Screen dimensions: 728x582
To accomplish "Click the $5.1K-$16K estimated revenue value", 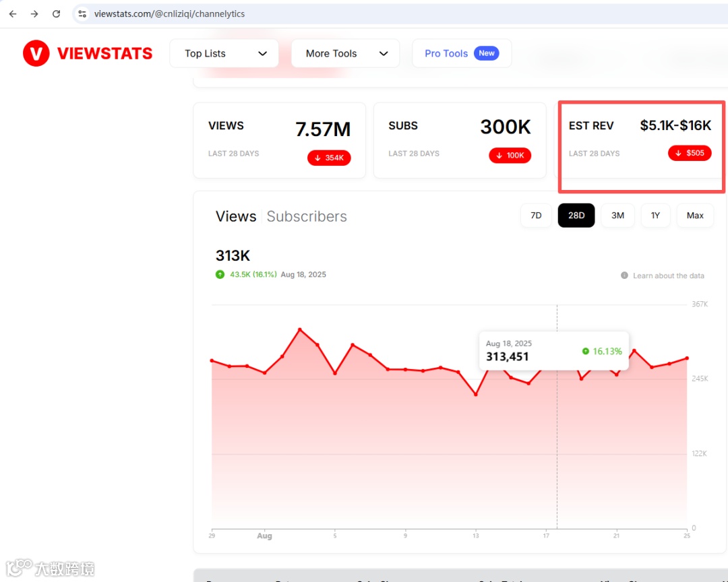I will [675, 125].
